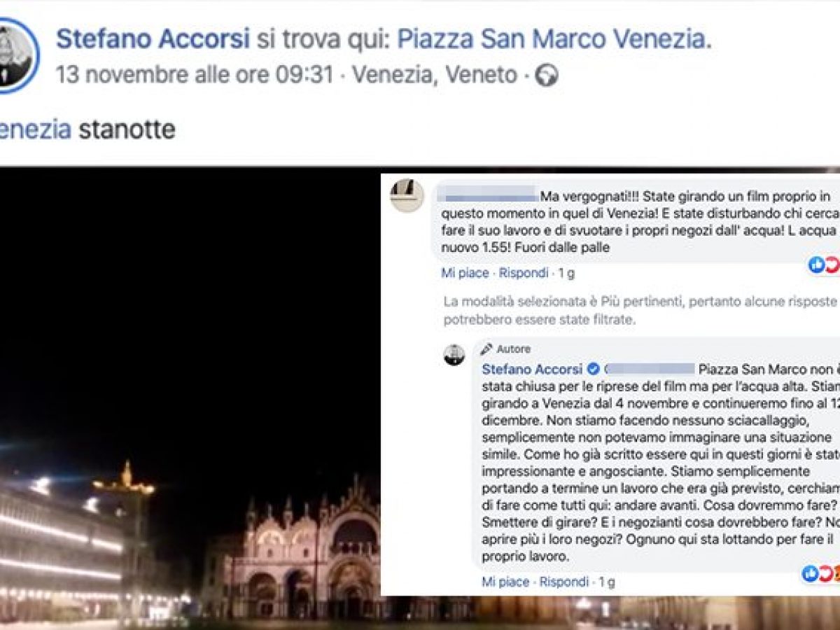Like the first comment with Mi piace
Screen dimensions: 840x630
465,273
